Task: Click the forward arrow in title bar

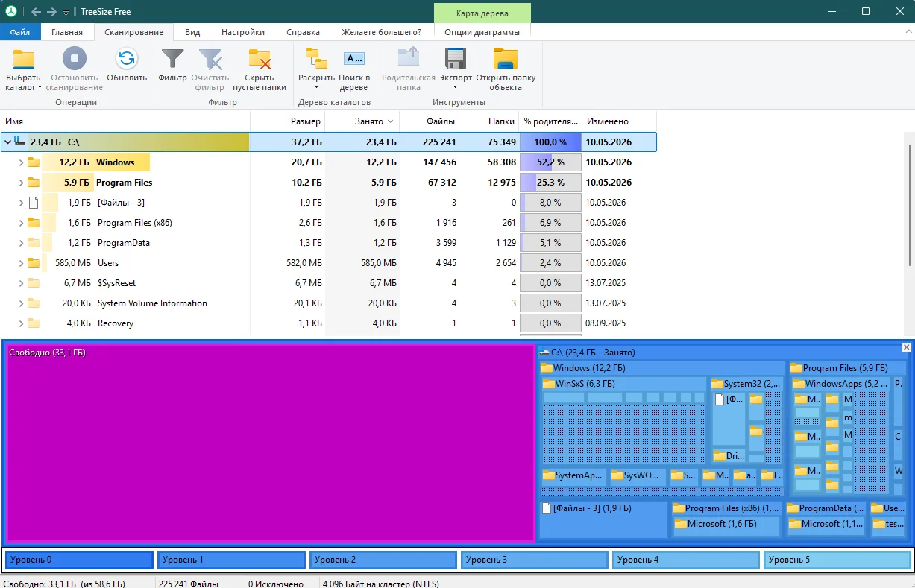Action: click(x=51, y=12)
